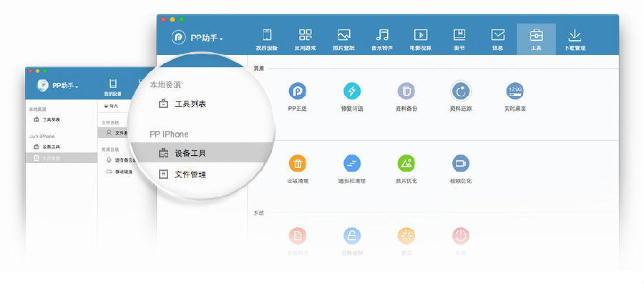Switch to the 信息 messages tab
Viewport: 644px width, 284px height.
(498, 39)
